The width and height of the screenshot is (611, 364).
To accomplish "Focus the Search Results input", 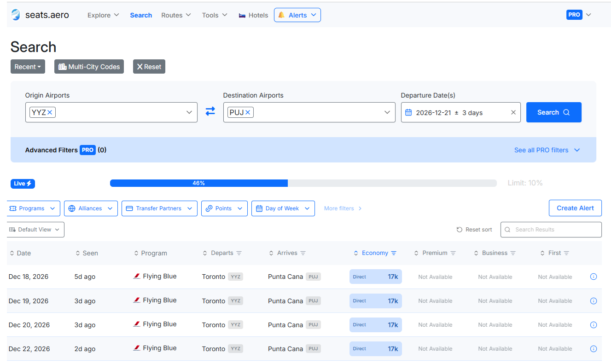I will click(551, 230).
